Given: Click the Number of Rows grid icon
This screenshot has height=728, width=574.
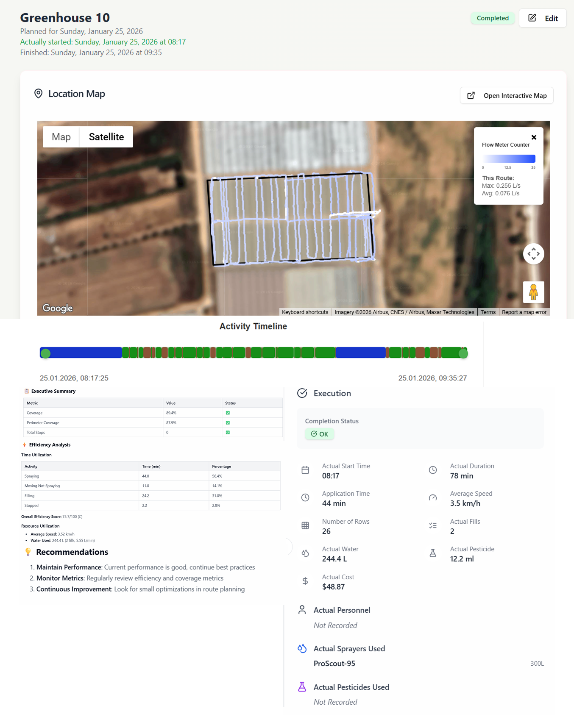Looking at the screenshot, I should (305, 526).
